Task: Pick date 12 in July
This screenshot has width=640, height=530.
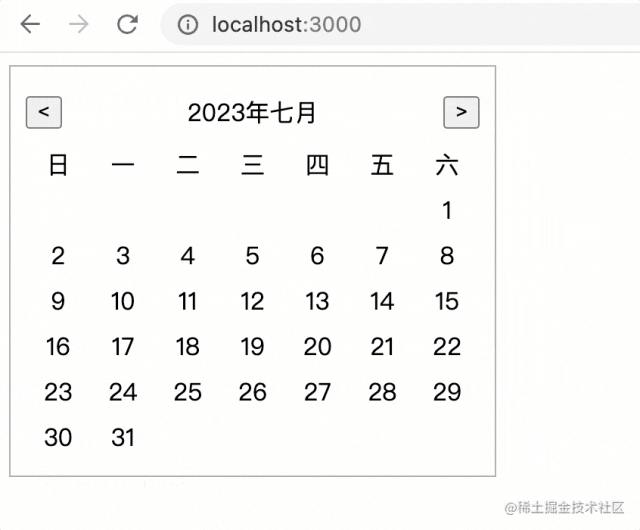Action: click(x=253, y=301)
